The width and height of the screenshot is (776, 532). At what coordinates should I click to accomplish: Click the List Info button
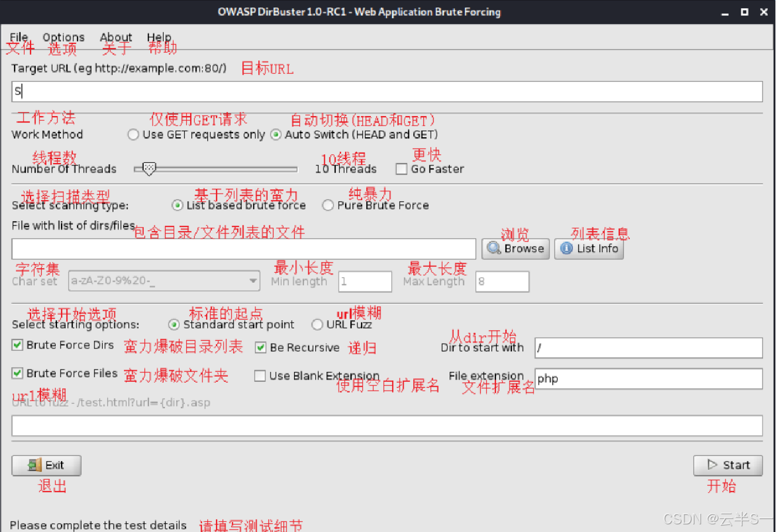tap(589, 249)
